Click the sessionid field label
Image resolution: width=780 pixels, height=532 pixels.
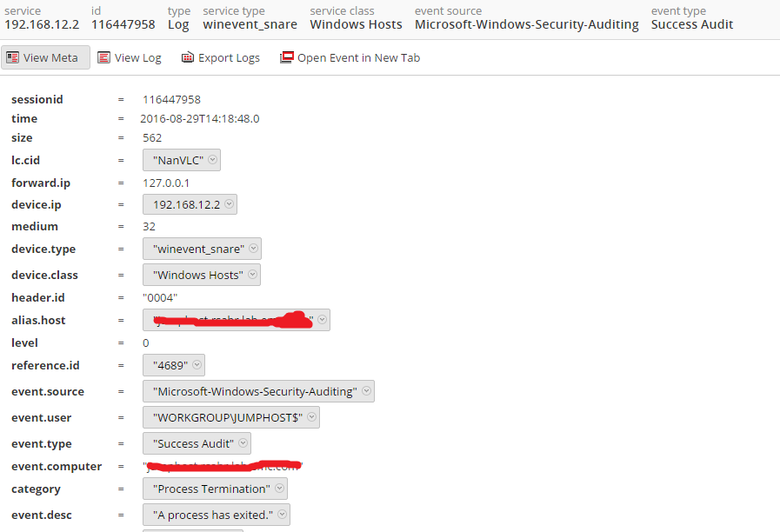point(37,99)
